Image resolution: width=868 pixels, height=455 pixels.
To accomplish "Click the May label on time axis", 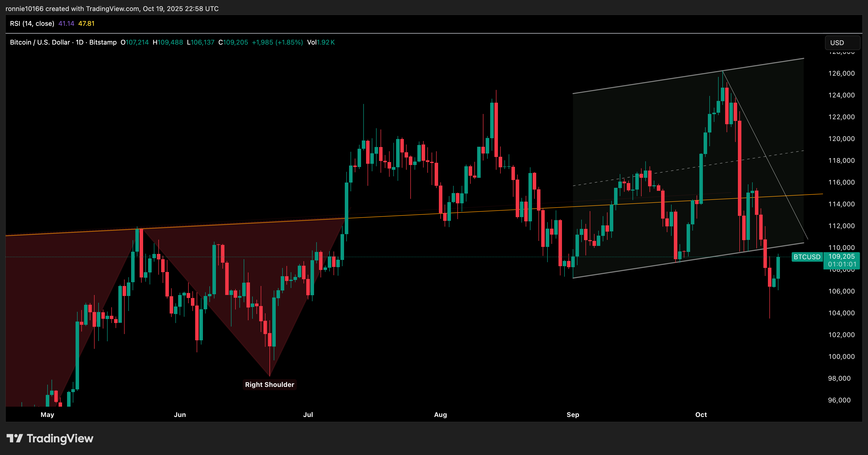I will pos(47,414).
